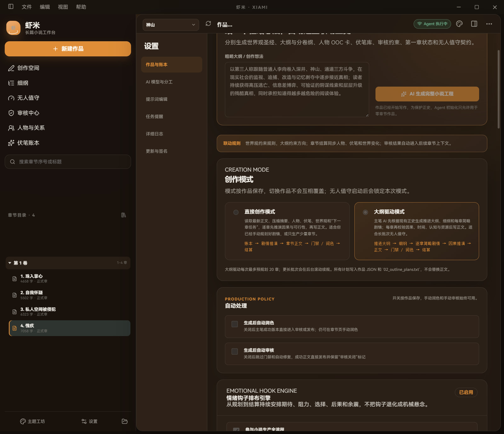
Task: Click the AI 生成完整小说工程 button
Action: pyautogui.click(x=427, y=94)
